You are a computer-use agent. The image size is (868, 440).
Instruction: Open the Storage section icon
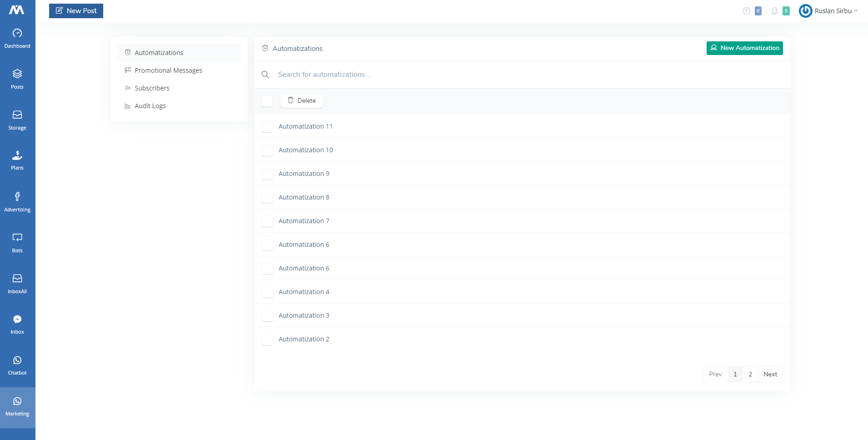17,115
